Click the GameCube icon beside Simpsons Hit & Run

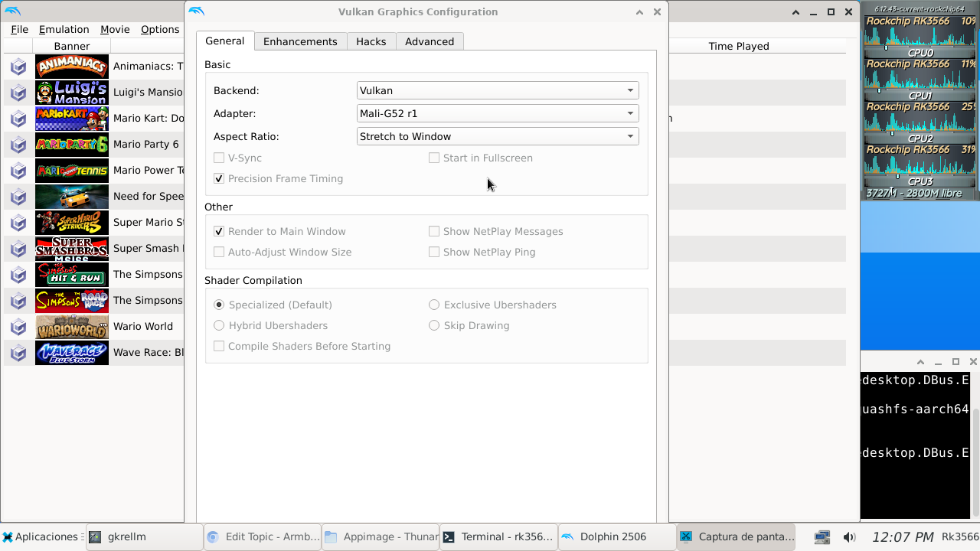pyautogui.click(x=18, y=275)
